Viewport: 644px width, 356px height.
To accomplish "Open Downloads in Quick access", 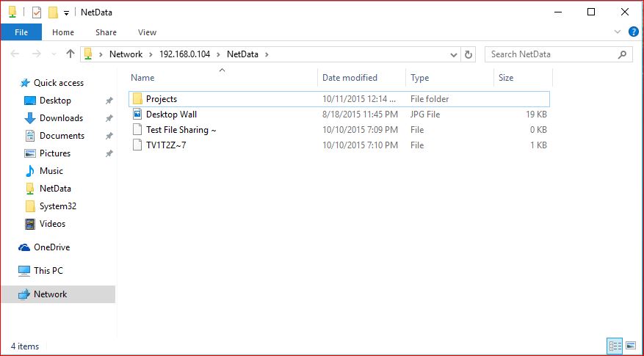I will point(61,118).
